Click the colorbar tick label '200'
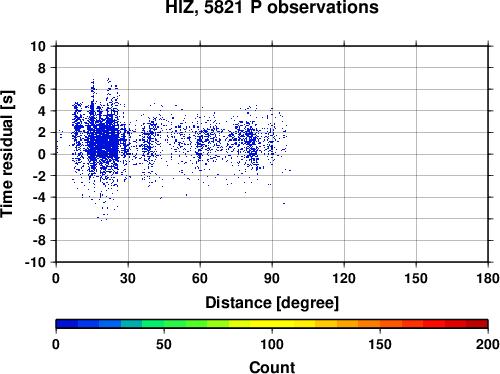500x374 pixels. coord(488,344)
